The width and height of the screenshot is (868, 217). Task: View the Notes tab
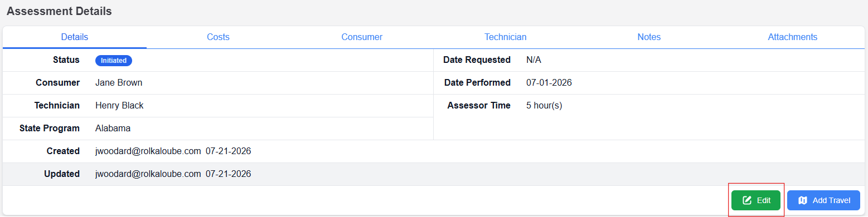tap(649, 37)
